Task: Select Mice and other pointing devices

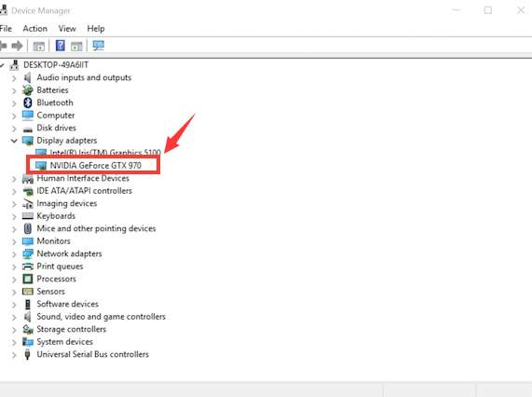Action: coord(96,228)
